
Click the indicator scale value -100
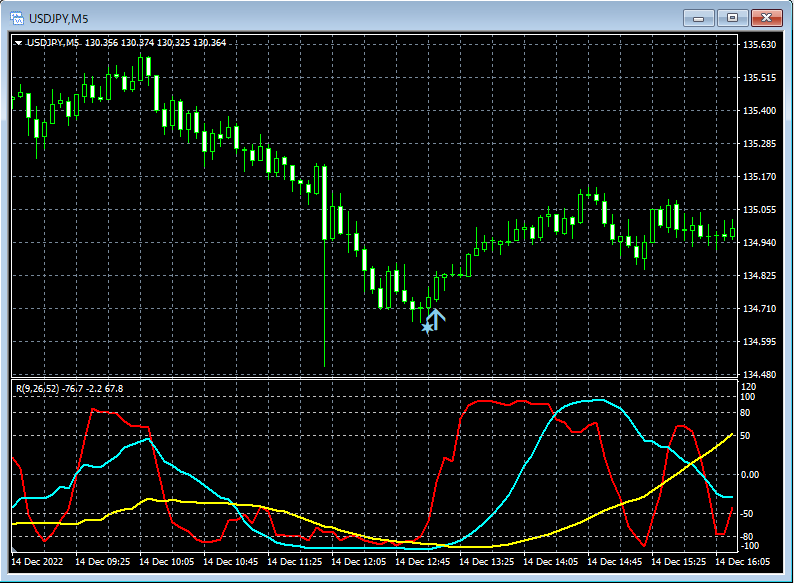point(749,546)
